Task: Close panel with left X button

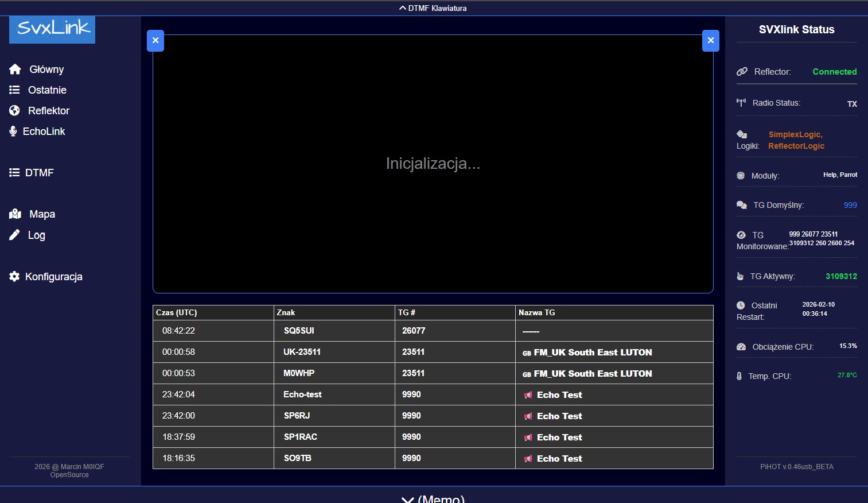Action: point(155,41)
